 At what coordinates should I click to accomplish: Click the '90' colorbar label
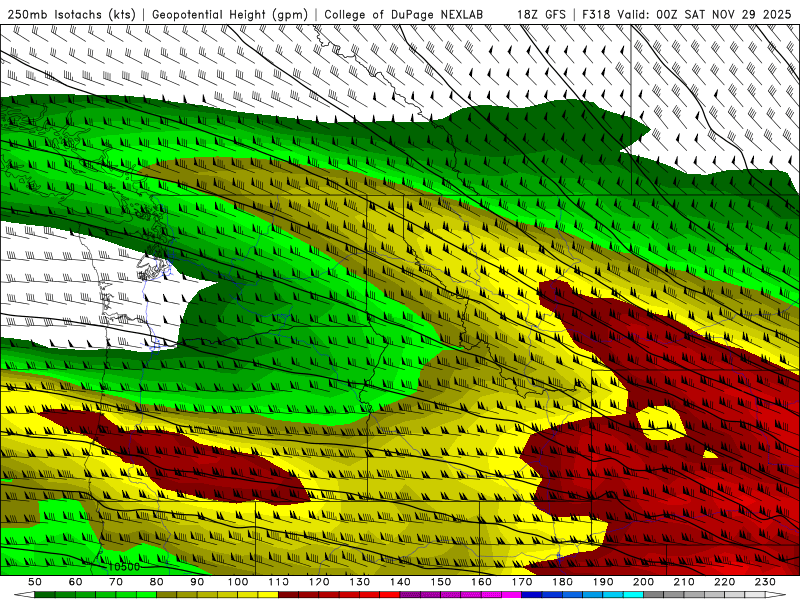click(197, 582)
